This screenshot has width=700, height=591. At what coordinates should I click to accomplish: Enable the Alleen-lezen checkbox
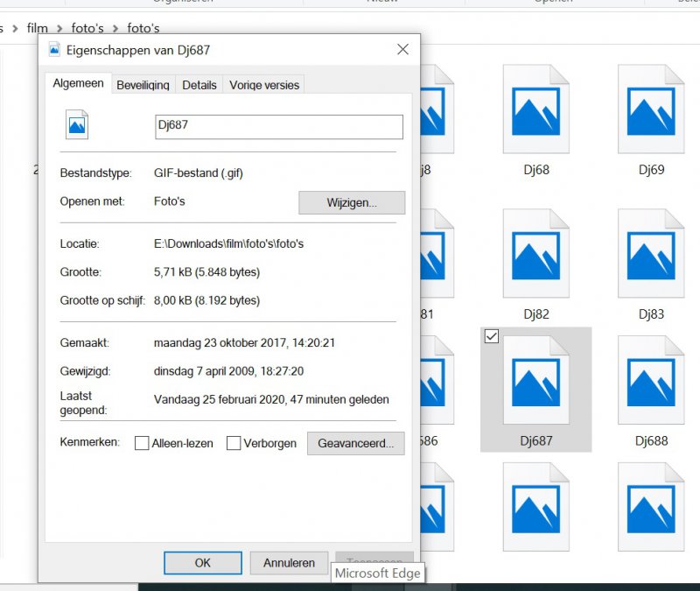click(142, 444)
